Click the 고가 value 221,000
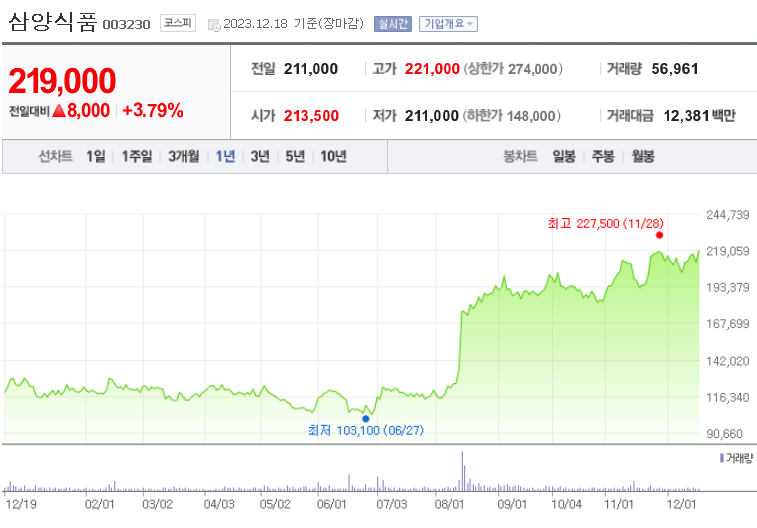Viewport: 757px width, 528px height. click(x=432, y=69)
